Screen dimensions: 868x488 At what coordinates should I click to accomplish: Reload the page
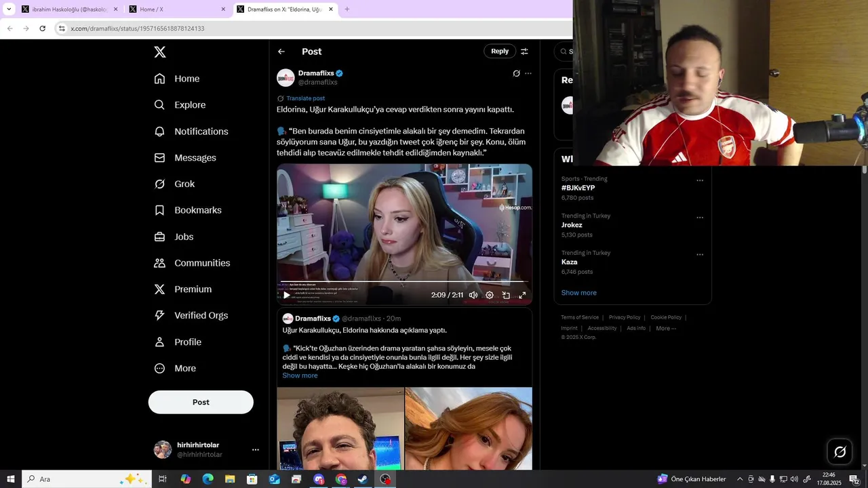42,28
